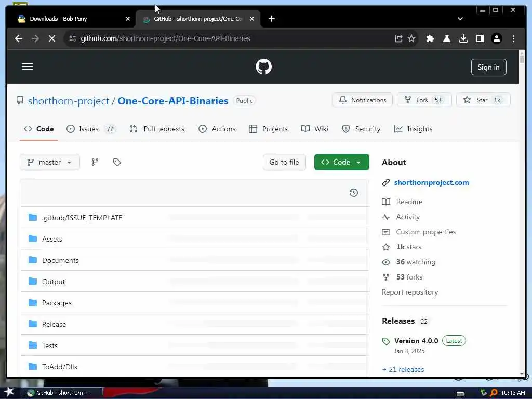Open the Wiki tab
Viewport: 532px width, 399px height.
[314, 129]
